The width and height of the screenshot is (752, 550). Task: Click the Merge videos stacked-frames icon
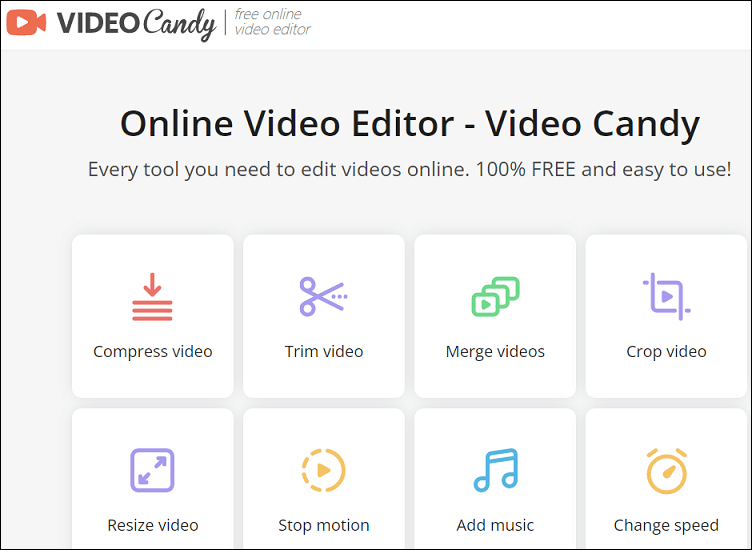(x=495, y=296)
